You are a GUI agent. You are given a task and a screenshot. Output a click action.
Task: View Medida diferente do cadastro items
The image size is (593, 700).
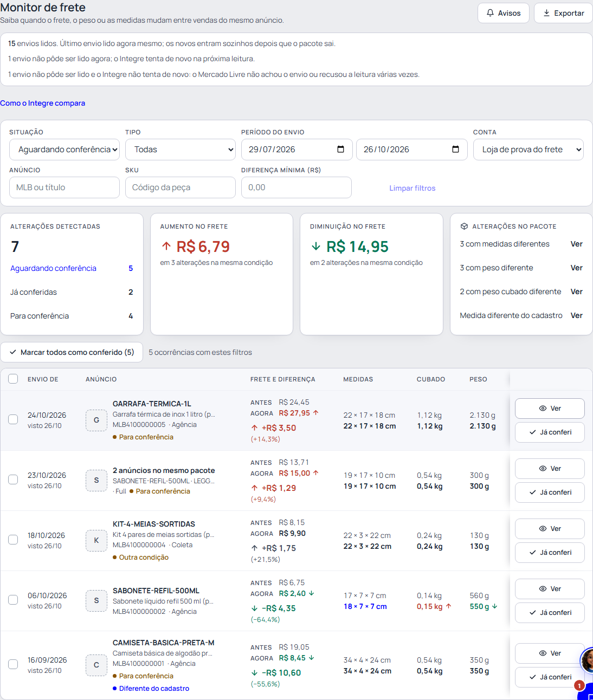point(576,315)
